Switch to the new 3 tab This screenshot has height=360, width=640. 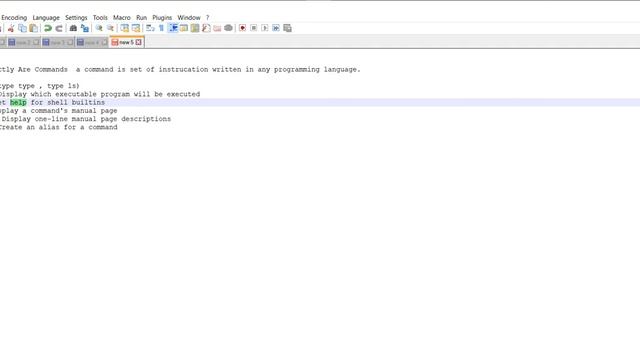pos(58,42)
